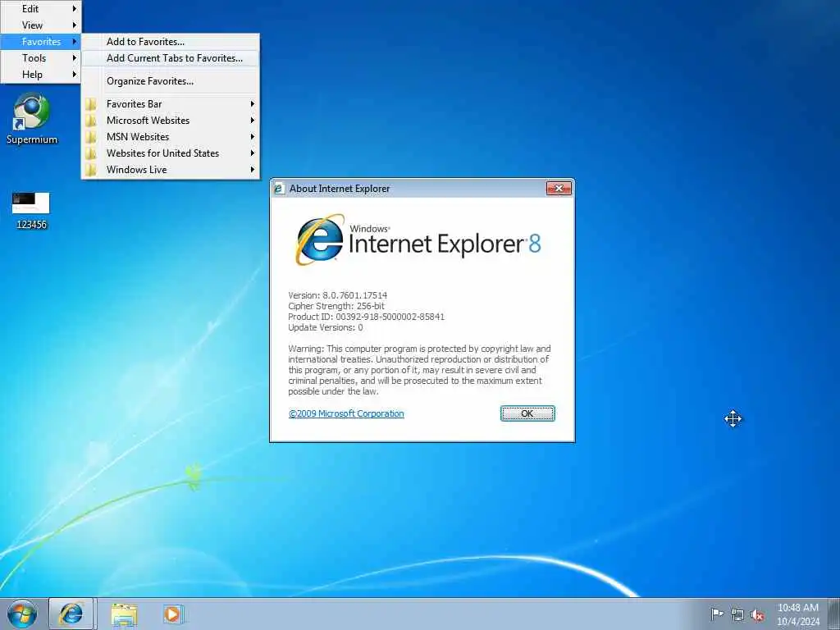Close the About Internet Explorer dialog

[x=559, y=188]
